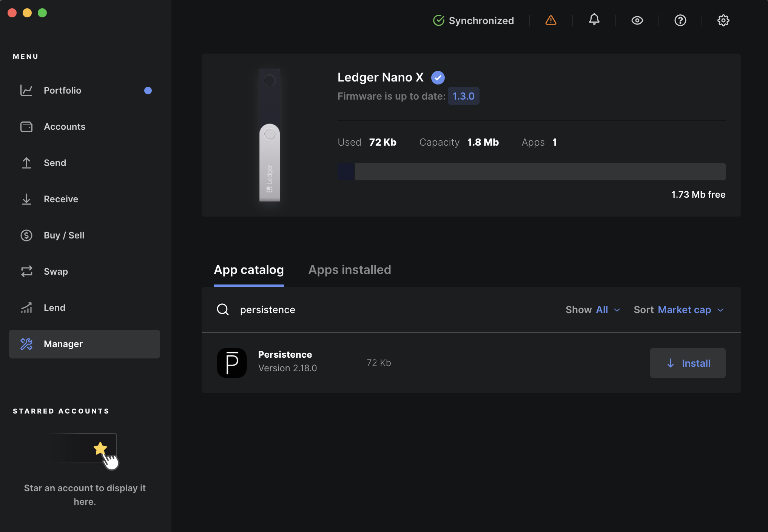Click the Buy / Sell dollar icon
The width and height of the screenshot is (768, 532).
[26, 235]
